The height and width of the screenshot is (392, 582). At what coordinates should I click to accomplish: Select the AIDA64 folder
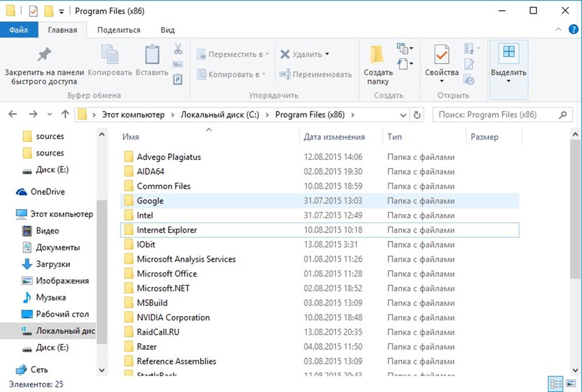[x=319, y=171]
